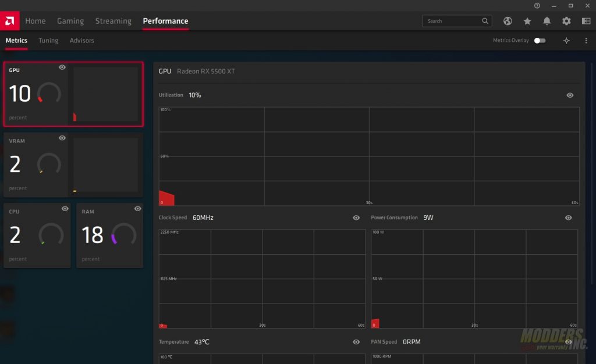Toggle Power Consumption graph visibility eye
Image resolution: width=596 pixels, height=364 pixels.
click(x=568, y=217)
